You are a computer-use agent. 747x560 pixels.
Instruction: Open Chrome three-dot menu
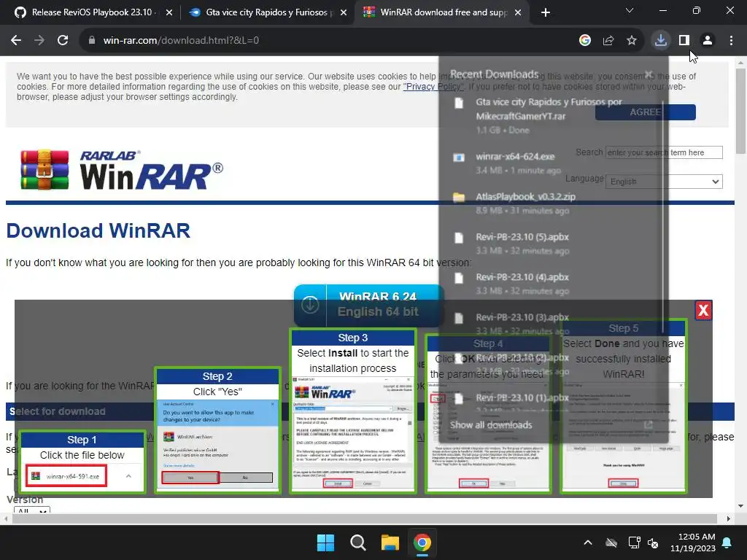(x=731, y=41)
